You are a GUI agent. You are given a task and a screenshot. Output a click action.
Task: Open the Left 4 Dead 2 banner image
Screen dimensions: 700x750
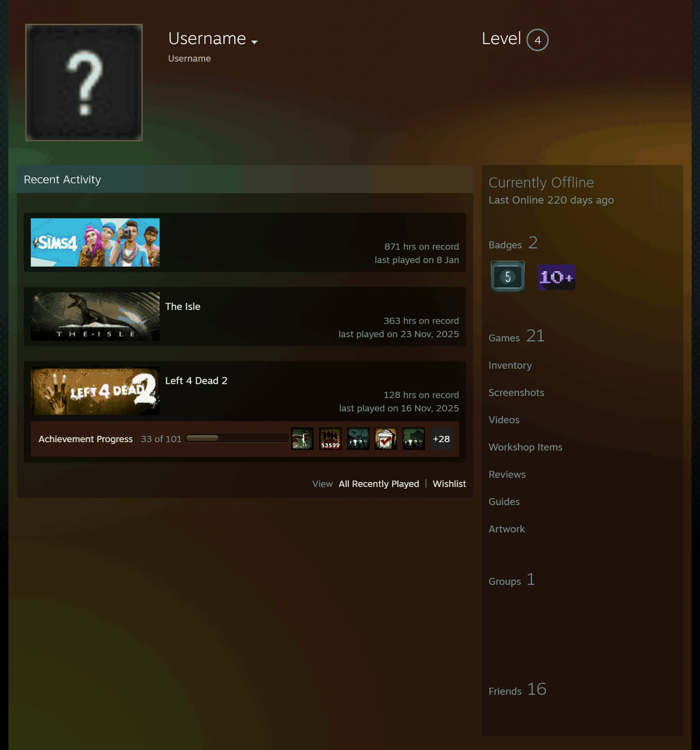click(x=95, y=391)
